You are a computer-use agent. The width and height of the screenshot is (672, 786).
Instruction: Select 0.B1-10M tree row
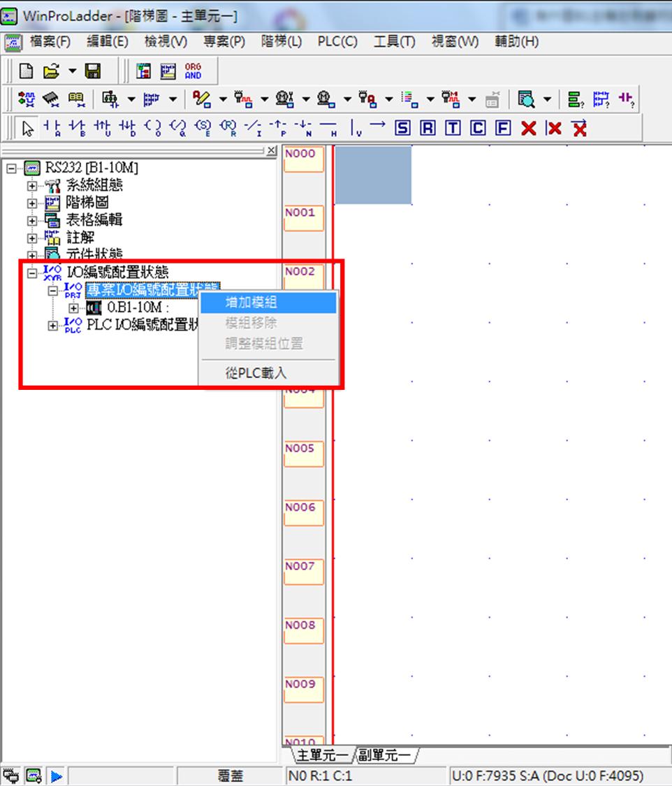138,307
